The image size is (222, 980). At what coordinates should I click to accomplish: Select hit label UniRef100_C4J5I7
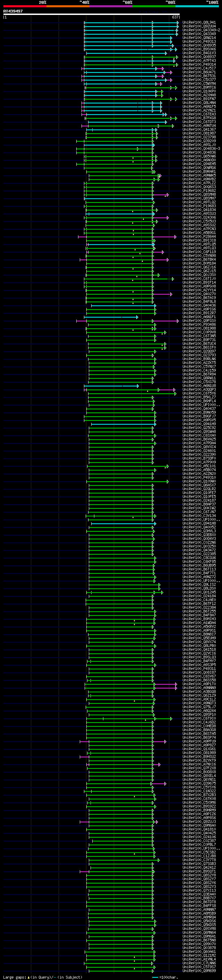[199, 68]
